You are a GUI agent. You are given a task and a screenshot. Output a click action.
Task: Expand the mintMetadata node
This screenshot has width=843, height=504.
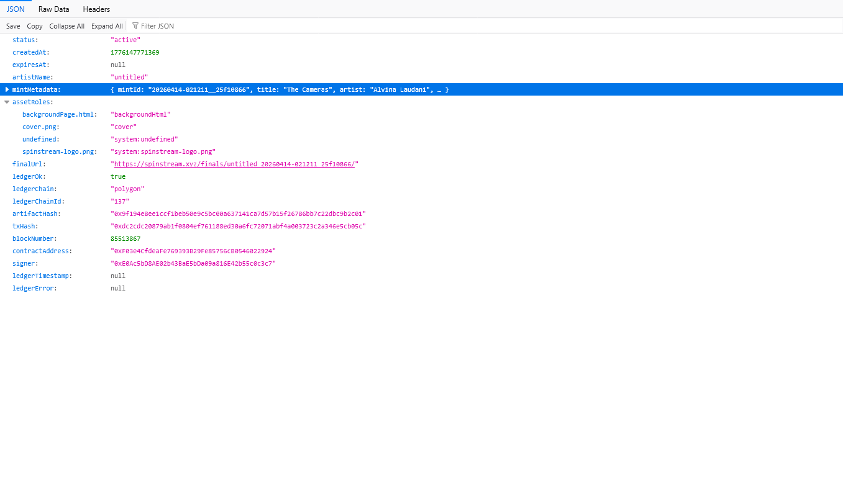pos(7,89)
